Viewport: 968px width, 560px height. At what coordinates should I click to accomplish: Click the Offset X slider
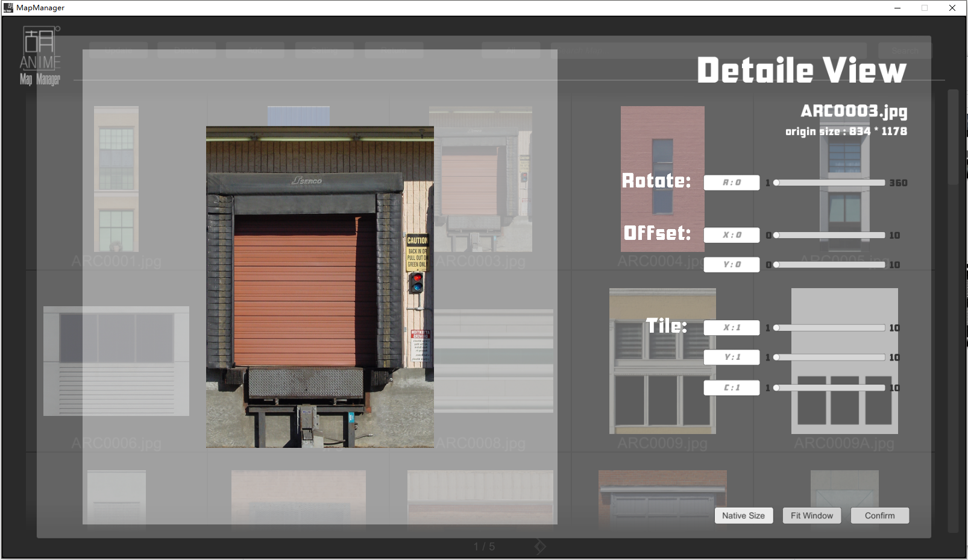click(829, 235)
